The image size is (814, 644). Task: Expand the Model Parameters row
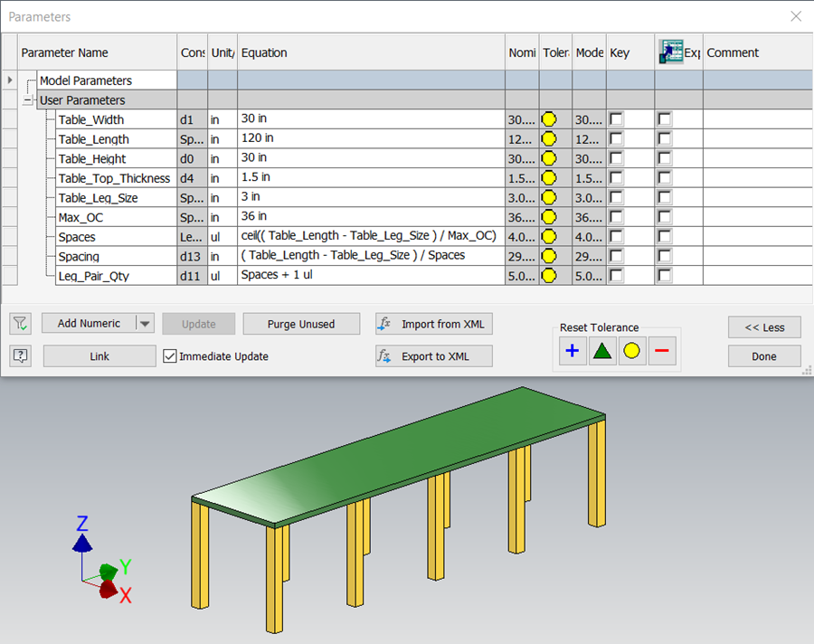pos(9,80)
